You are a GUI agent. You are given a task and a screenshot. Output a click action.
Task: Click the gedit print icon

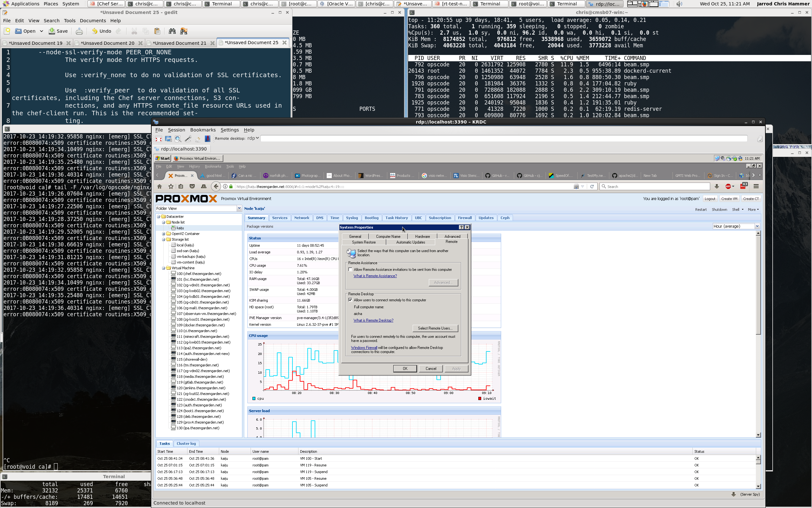pos(79,31)
